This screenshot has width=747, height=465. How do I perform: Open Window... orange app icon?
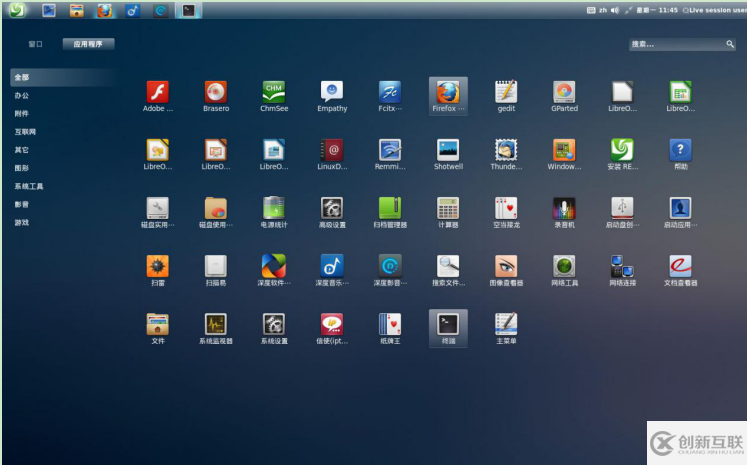pyautogui.click(x=565, y=150)
